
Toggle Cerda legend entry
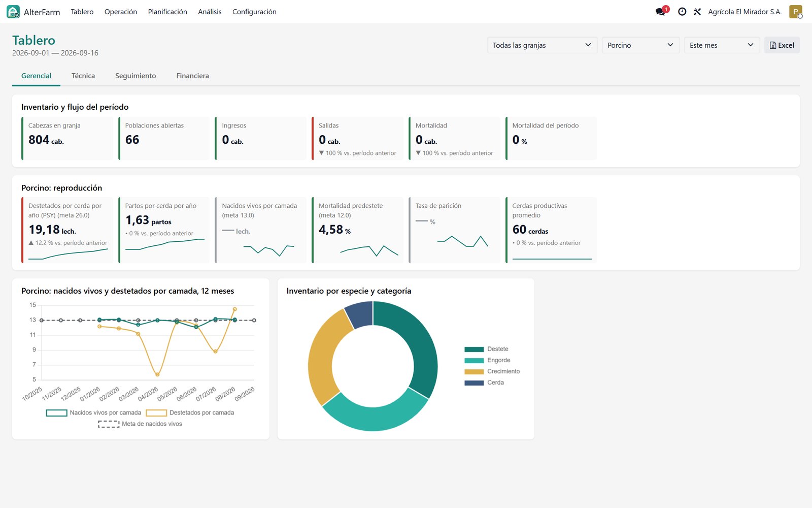pos(484,383)
